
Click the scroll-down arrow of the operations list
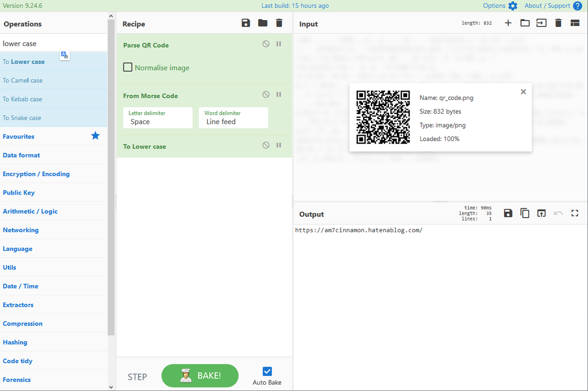pos(111,387)
